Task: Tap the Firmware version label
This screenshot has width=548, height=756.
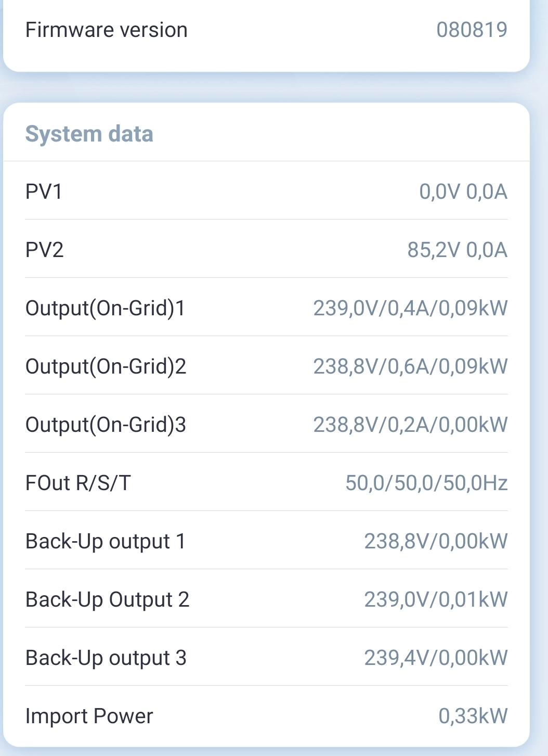Action: (106, 30)
